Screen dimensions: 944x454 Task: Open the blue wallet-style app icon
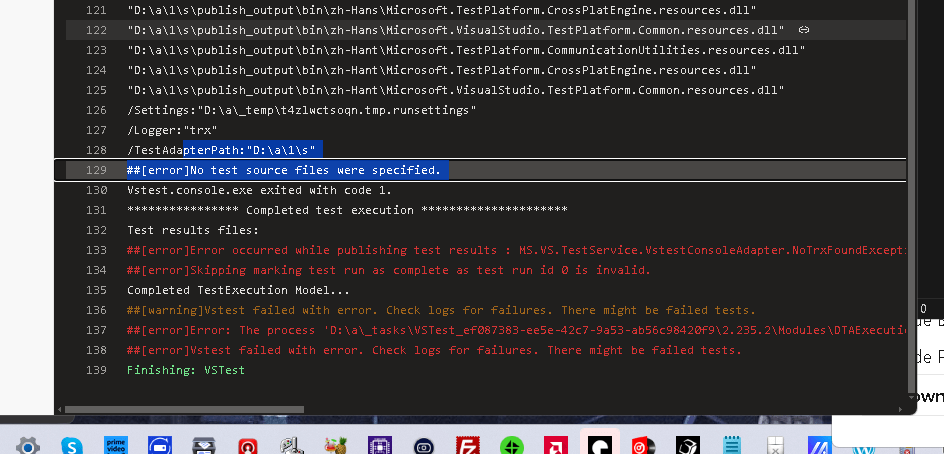[160, 446]
